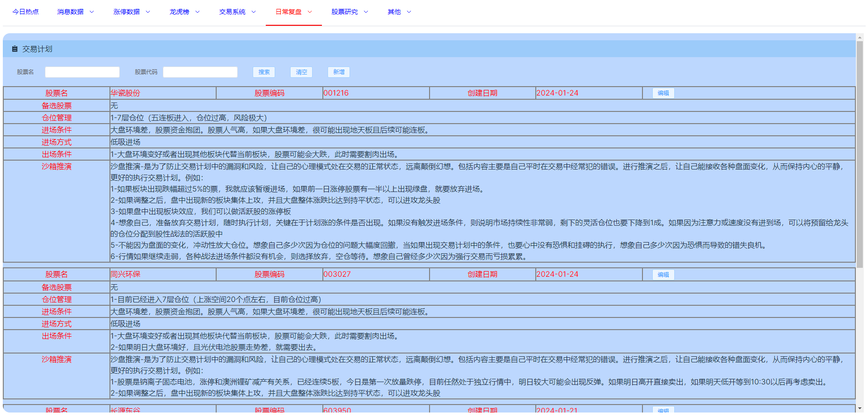Screen dimensions: 868x420
Task: Click the 3-如果盘中出现板块效应 line
Action: pyautogui.click(x=201, y=212)
